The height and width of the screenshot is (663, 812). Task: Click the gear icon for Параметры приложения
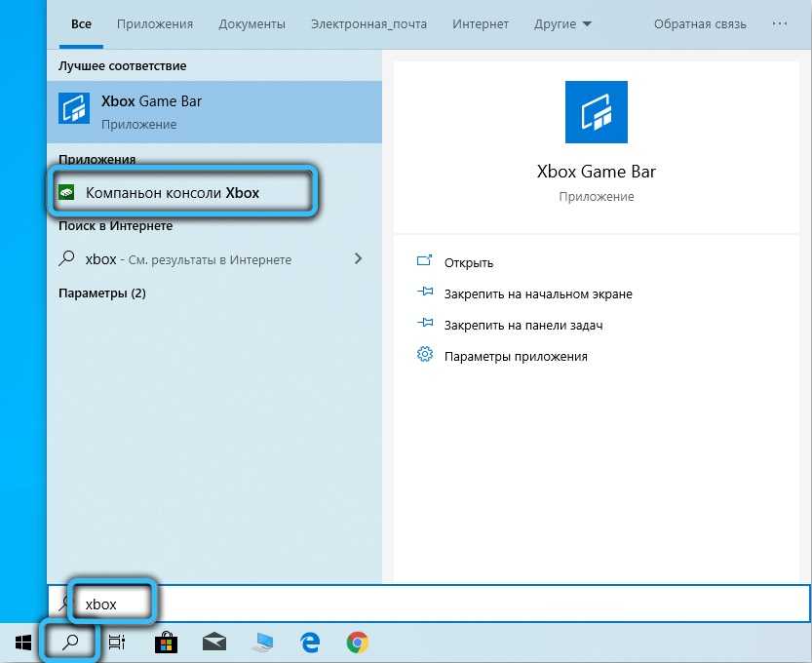click(x=425, y=355)
